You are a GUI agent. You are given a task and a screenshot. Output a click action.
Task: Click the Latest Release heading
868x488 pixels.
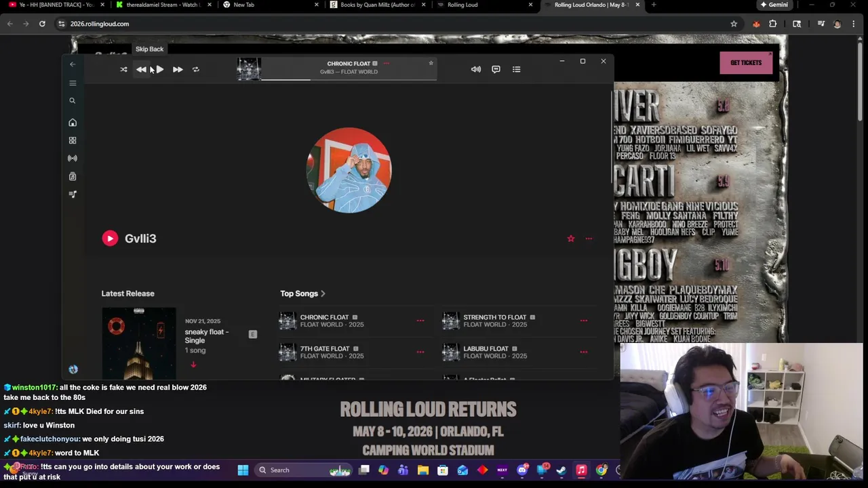click(x=127, y=293)
